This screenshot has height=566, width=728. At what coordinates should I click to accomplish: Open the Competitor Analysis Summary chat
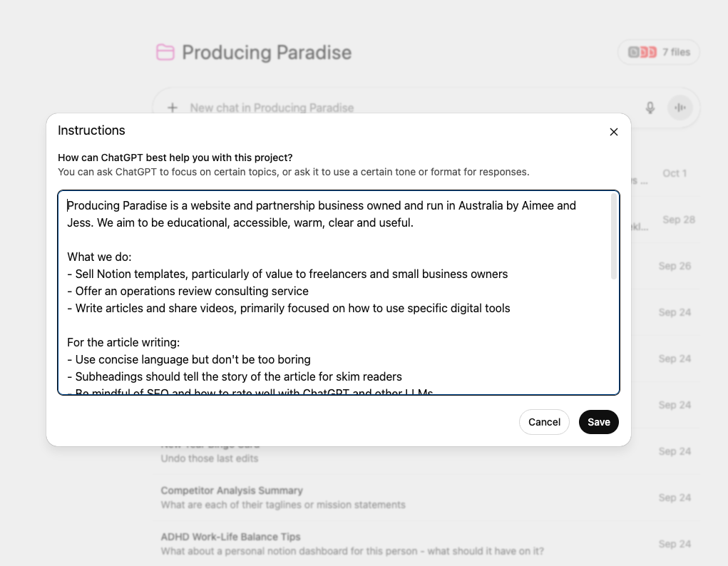pos(232,490)
